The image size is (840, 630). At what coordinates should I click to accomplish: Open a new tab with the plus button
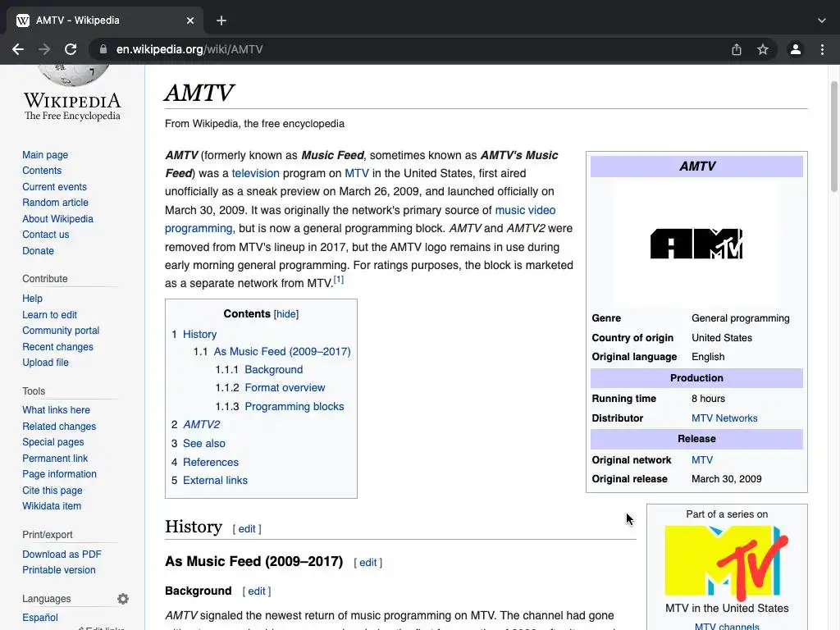[x=221, y=21]
